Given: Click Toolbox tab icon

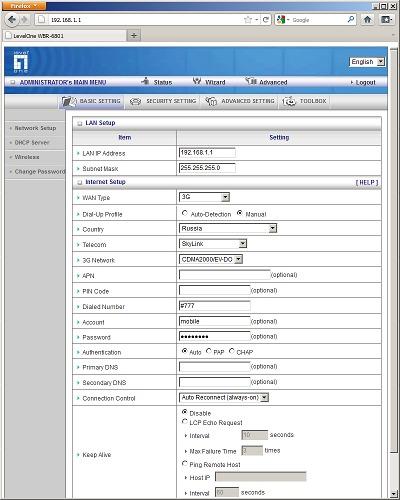Looking at the screenshot, I should [289, 101].
